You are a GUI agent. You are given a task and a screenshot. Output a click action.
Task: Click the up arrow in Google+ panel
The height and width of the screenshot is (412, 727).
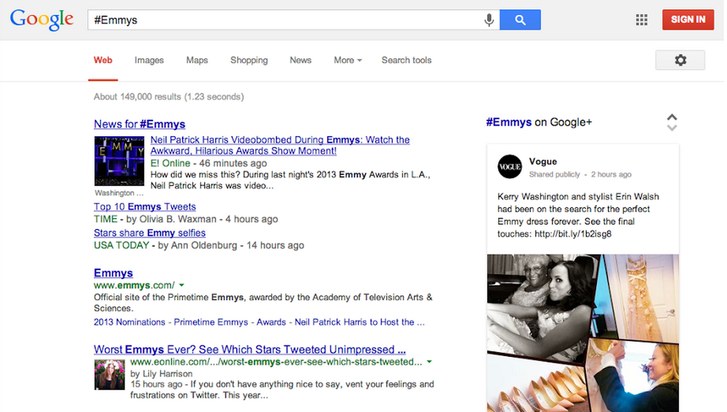(672, 117)
